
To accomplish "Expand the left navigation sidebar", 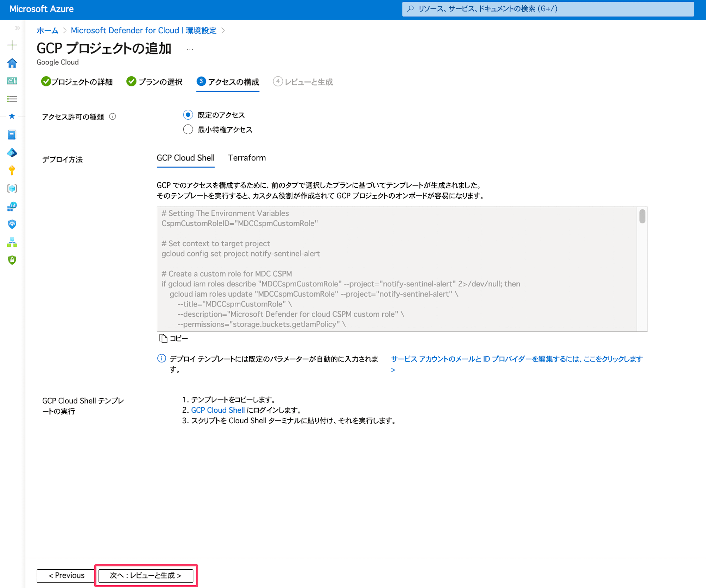I will point(17,28).
